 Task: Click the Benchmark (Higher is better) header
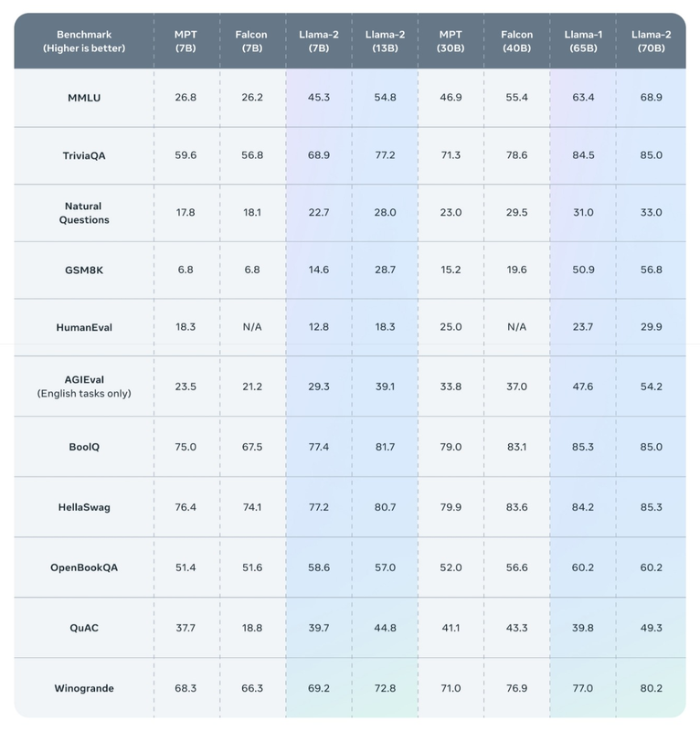(x=83, y=41)
